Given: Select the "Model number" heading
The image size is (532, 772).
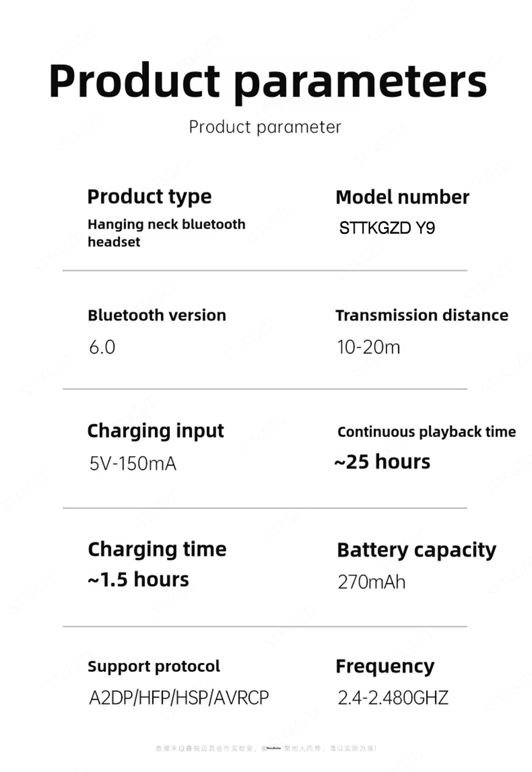Looking at the screenshot, I should [x=402, y=197].
